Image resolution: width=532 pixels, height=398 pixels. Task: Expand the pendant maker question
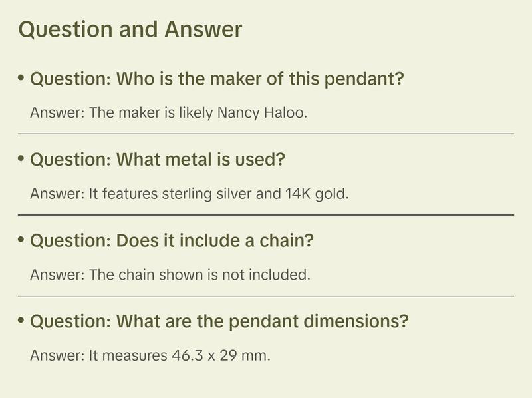pos(217,79)
